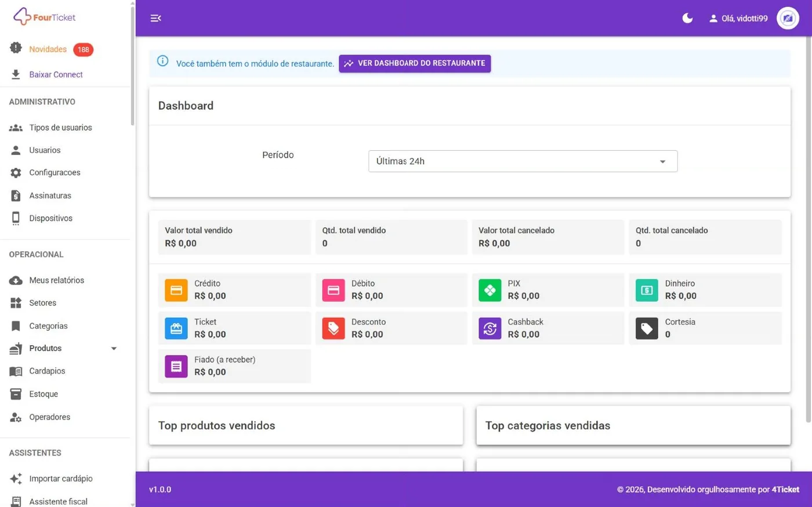Click the 4Ticket footer link
The height and width of the screenshot is (507, 812).
coord(785,490)
